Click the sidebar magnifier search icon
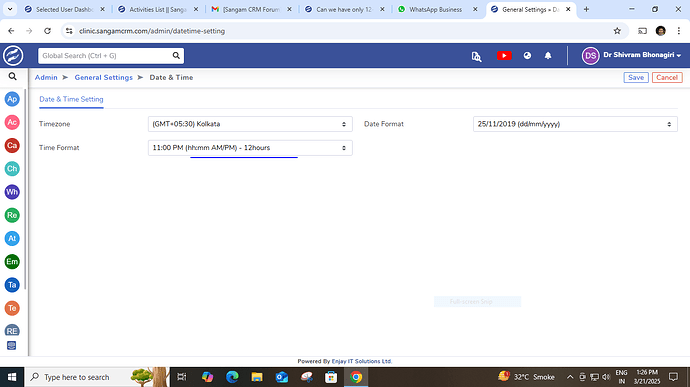The height and width of the screenshot is (387, 690). 12,77
